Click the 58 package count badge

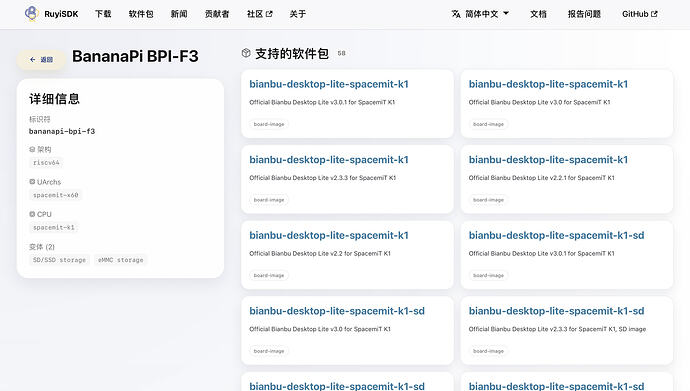click(x=341, y=53)
